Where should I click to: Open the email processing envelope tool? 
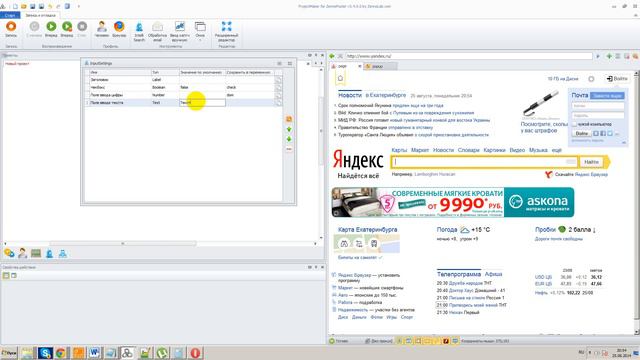(x=158, y=31)
